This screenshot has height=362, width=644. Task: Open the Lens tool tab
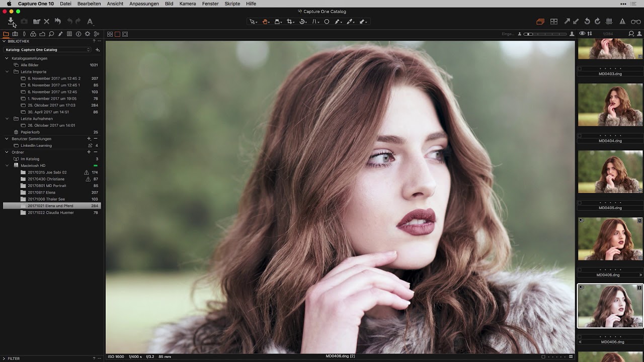click(24, 34)
